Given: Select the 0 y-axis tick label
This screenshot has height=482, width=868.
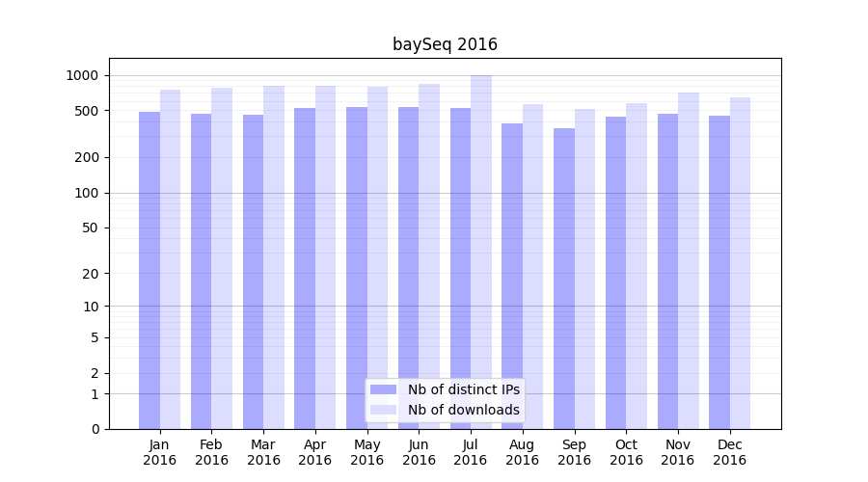Looking at the screenshot, I should coord(95,429).
